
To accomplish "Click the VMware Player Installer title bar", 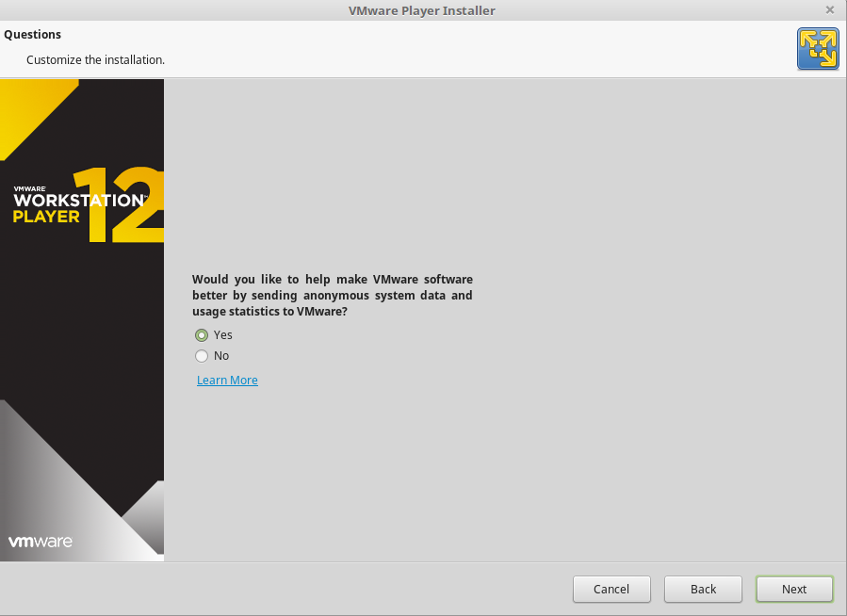I will (x=421, y=10).
